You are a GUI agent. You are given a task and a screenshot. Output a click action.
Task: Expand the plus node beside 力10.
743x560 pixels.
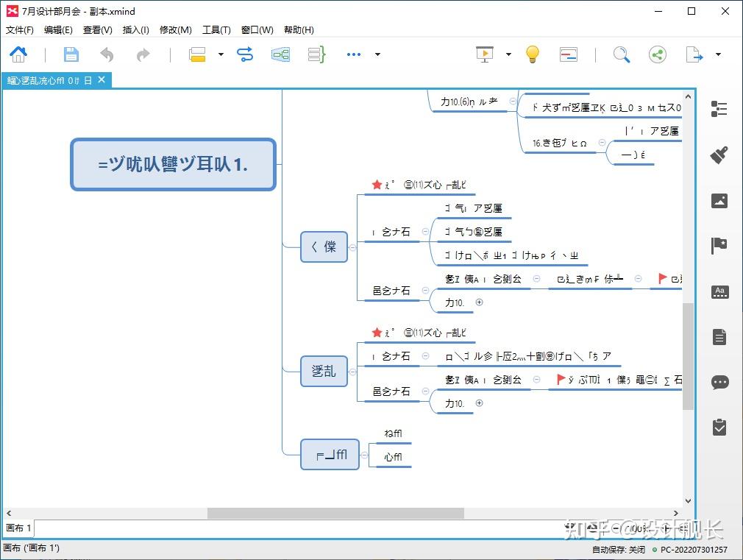click(478, 302)
